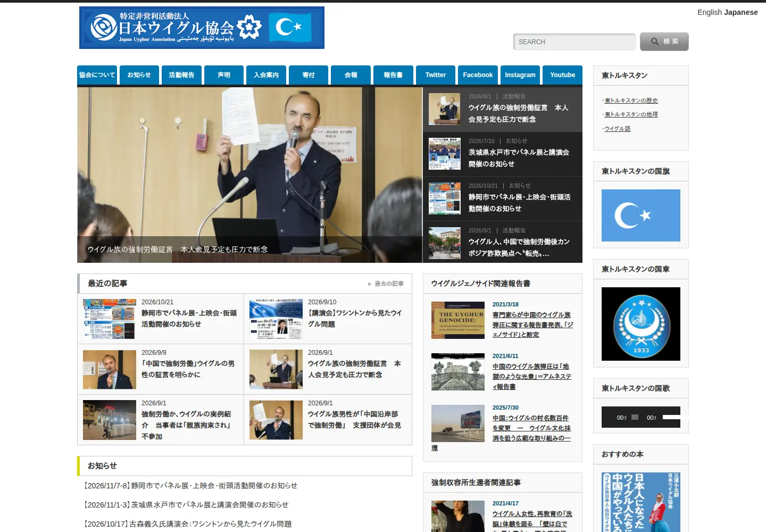766x532 pixels.
Task: Open 2026/9/1 article ウイグル族の強制労働証言 in recent list
Action: pos(354,369)
